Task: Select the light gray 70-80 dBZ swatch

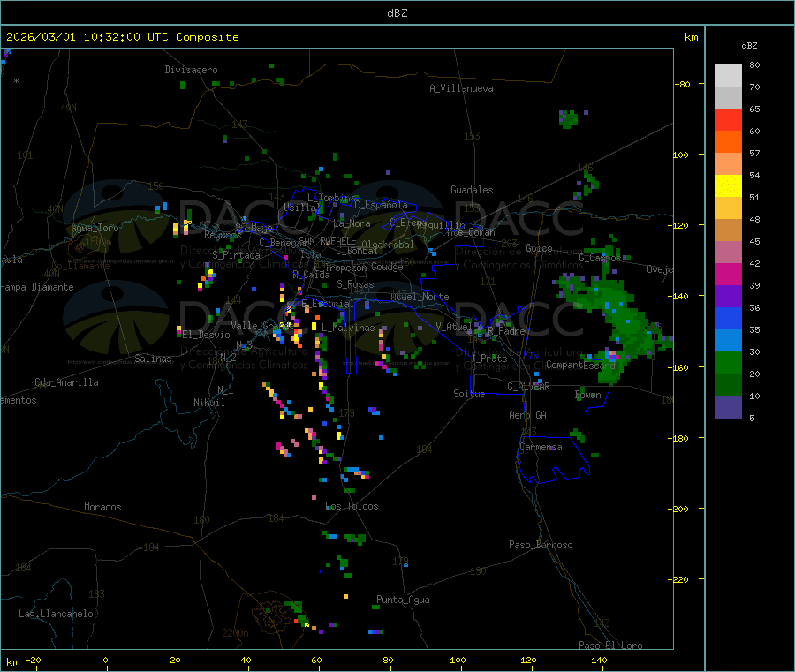Action: [x=728, y=76]
